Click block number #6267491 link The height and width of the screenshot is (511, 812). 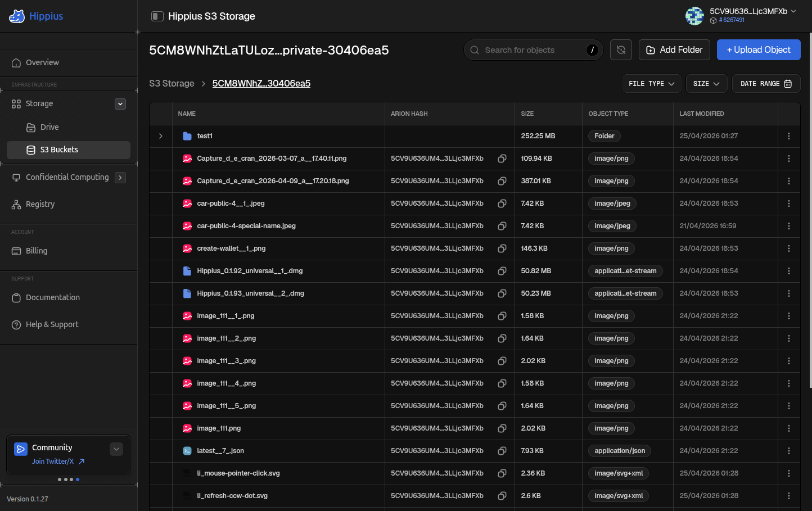[x=731, y=20]
